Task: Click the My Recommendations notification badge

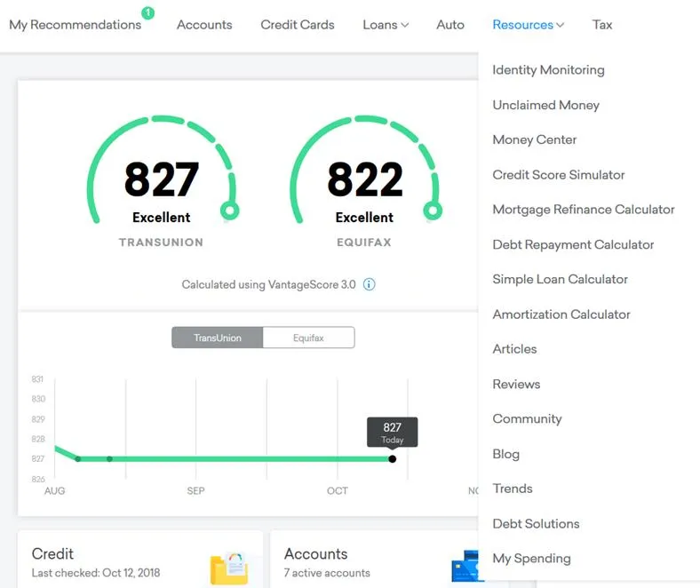Action: [147, 12]
